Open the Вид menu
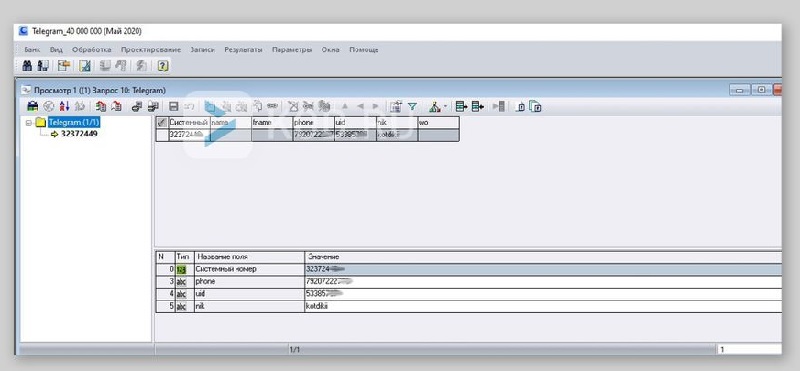The image size is (800, 371). [56, 50]
